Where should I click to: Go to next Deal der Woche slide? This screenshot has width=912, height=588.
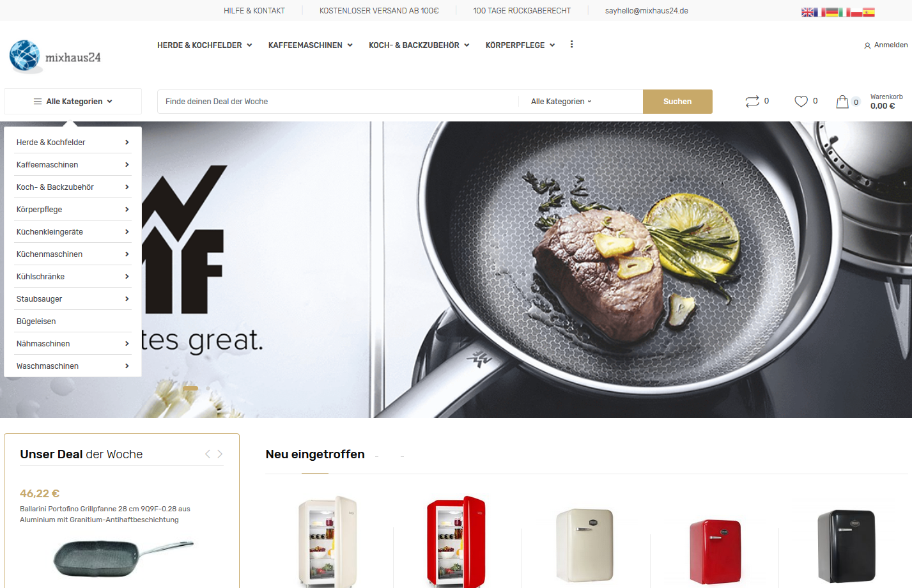pos(220,454)
